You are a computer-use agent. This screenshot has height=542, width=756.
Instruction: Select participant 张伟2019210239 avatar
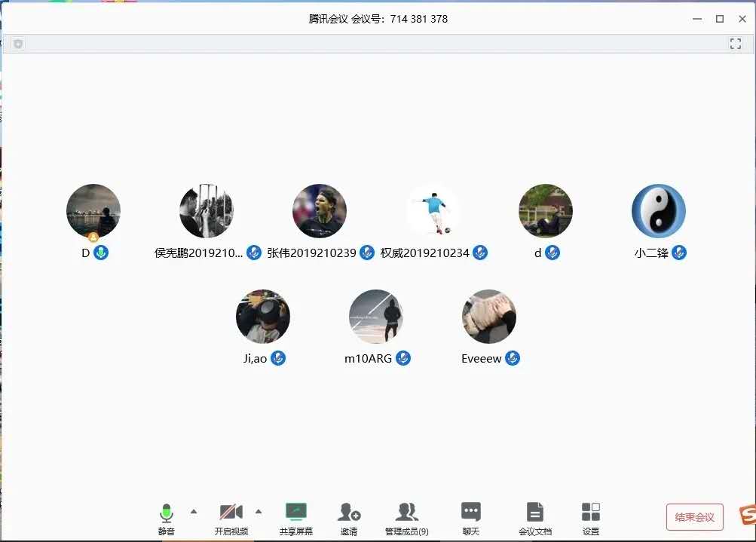click(320, 211)
